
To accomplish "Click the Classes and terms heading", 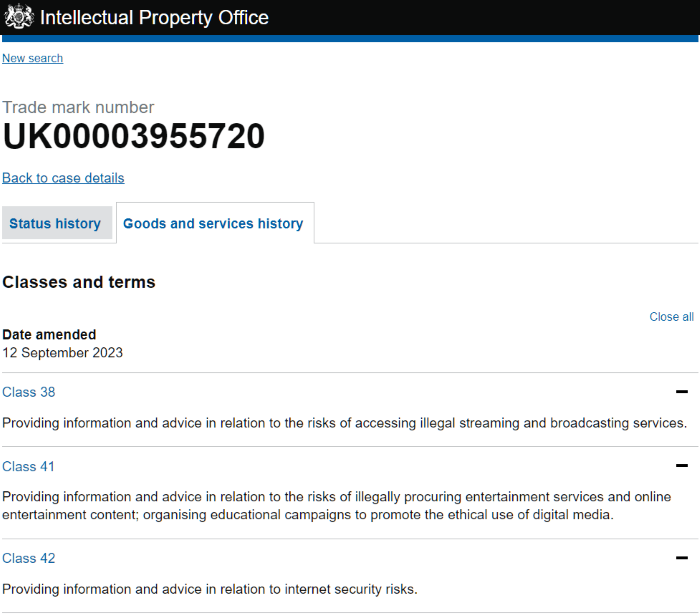I will 79,282.
